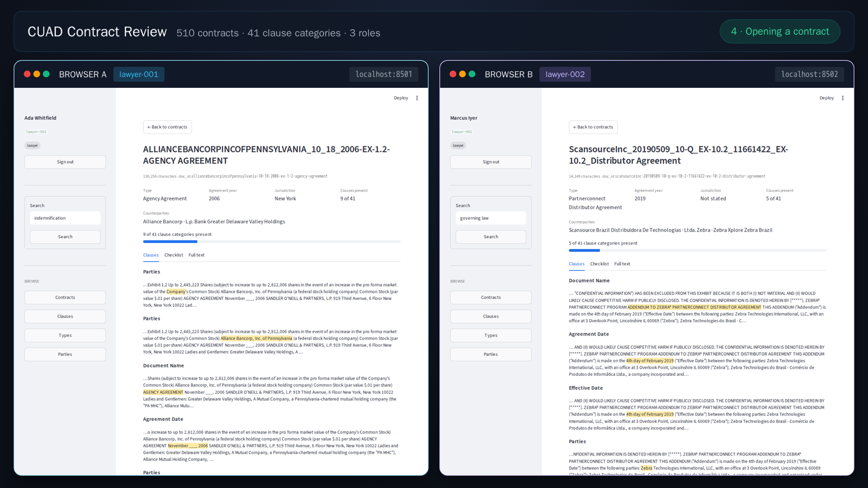868x488 pixels.
Task: Click Deploy in Browser B
Action: coord(826,98)
